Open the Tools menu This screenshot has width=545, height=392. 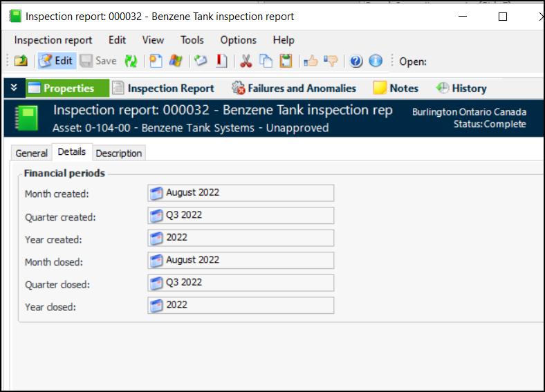pos(192,40)
